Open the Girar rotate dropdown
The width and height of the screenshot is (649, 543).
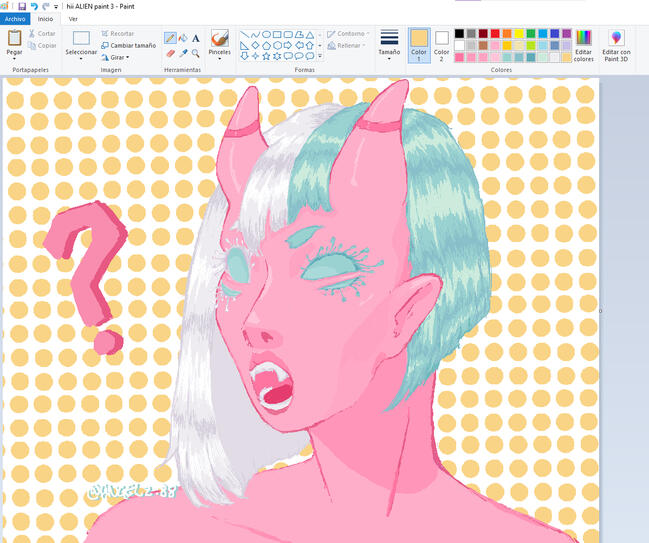point(119,58)
